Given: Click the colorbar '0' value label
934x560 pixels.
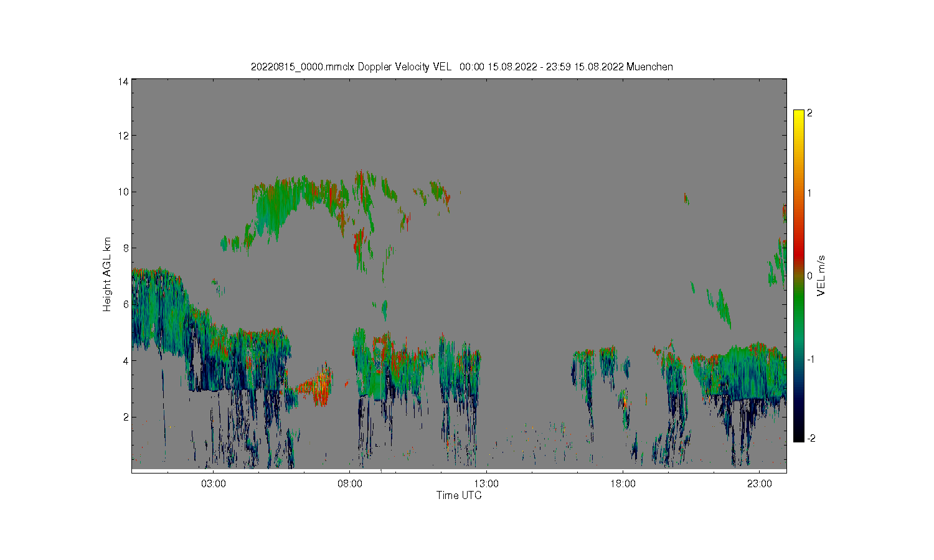Looking at the screenshot, I should 809,276.
